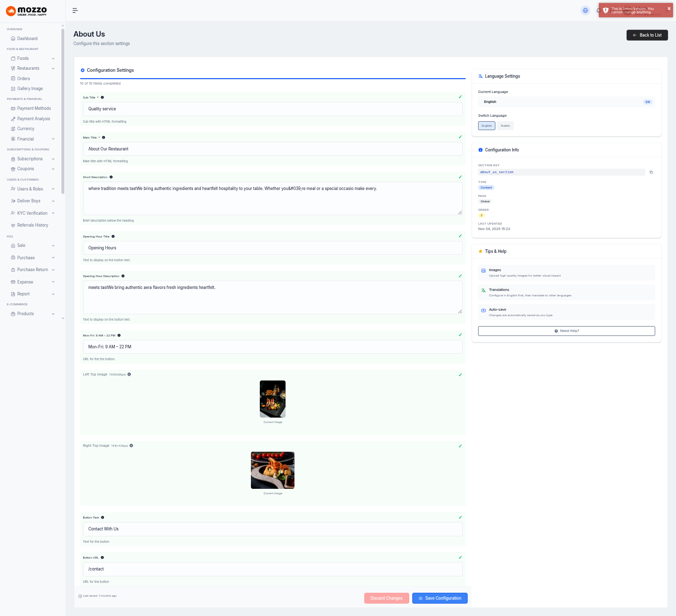The width and height of the screenshot is (676, 616).
Task: Click the info icon next to Short Description
Action: (111, 177)
